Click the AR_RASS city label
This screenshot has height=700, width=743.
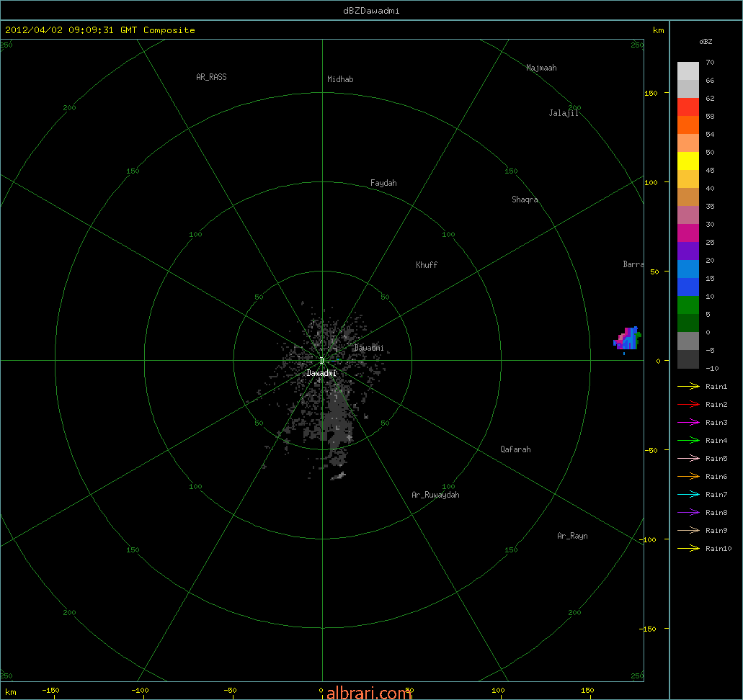click(x=211, y=77)
